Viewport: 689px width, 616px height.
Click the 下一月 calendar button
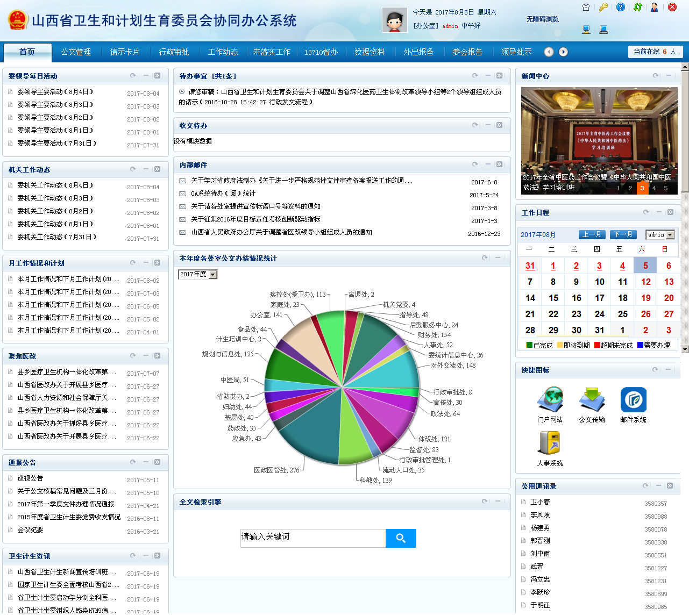coord(623,235)
